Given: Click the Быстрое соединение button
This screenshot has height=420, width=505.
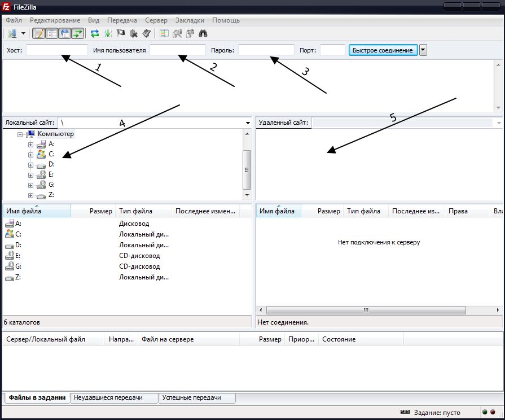Looking at the screenshot, I should click(383, 50).
